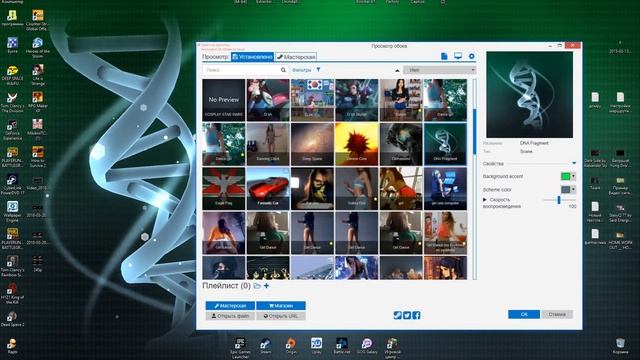
Task: Click the Магазин store button
Action: 281,305
